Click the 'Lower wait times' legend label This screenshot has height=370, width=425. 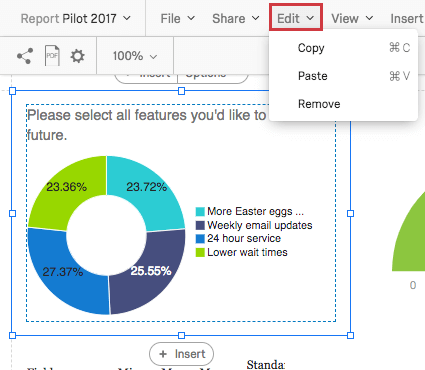click(x=247, y=252)
